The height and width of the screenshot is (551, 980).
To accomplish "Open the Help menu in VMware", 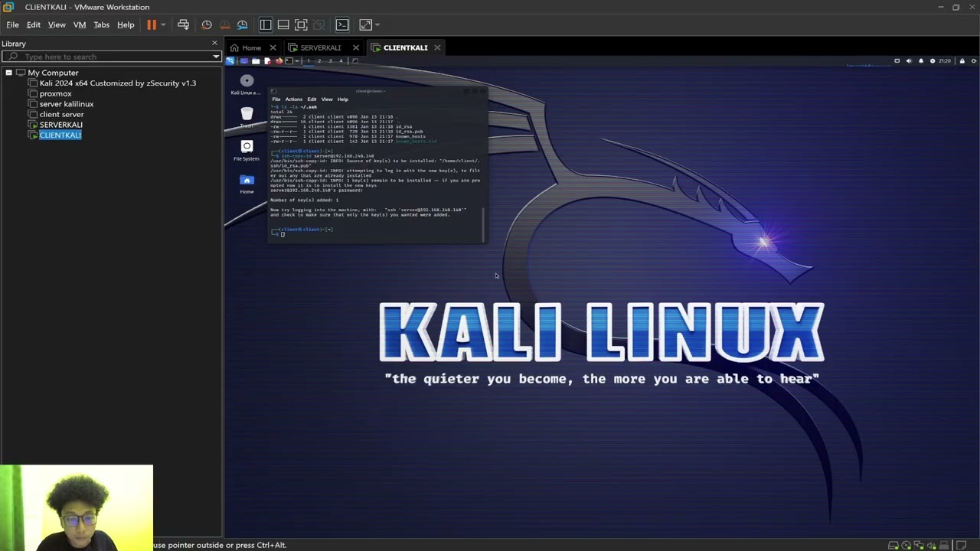I will pos(126,24).
